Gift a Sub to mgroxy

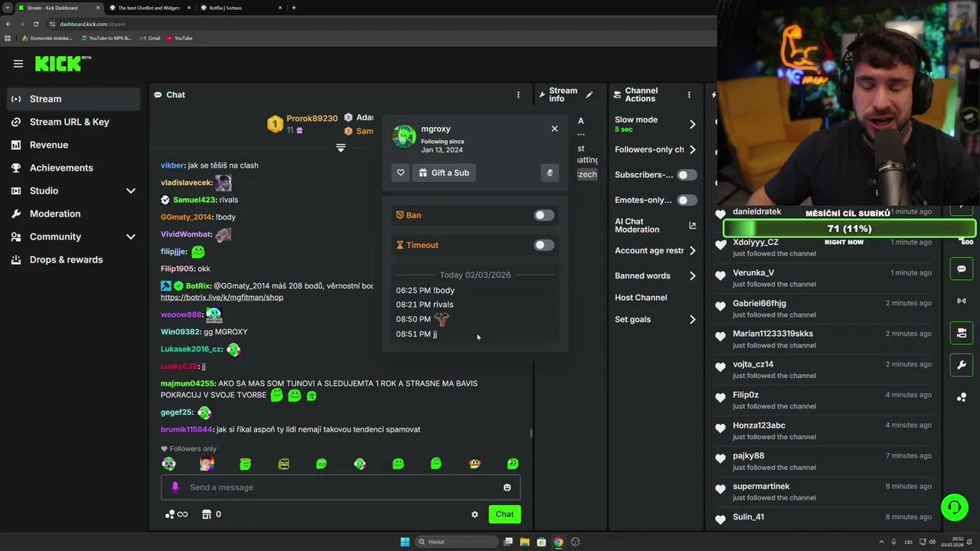[x=444, y=173]
